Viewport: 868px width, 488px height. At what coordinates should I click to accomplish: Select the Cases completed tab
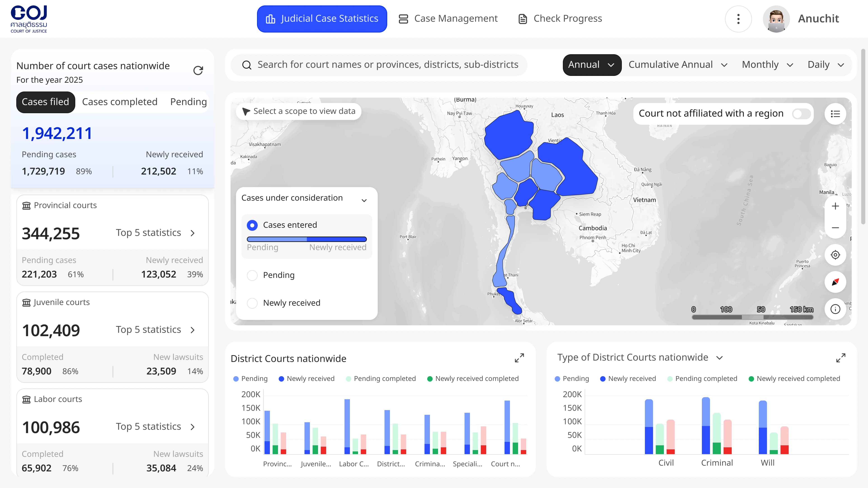pos(120,102)
